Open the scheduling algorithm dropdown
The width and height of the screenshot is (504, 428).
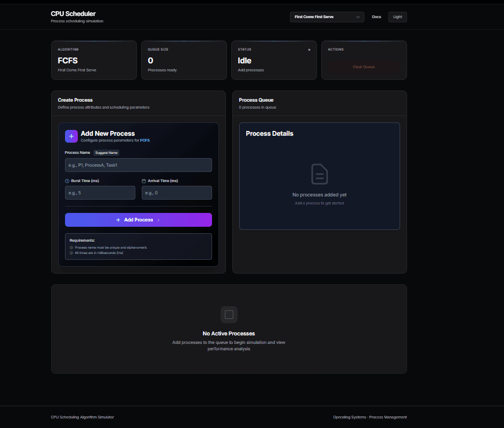coord(327,17)
